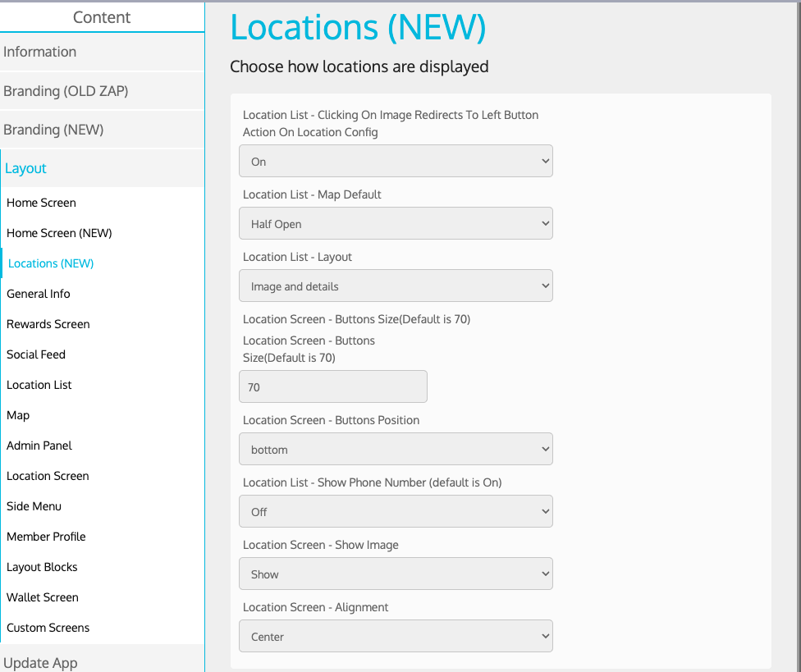Open Member Profile in the sidebar

(x=46, y=537)
